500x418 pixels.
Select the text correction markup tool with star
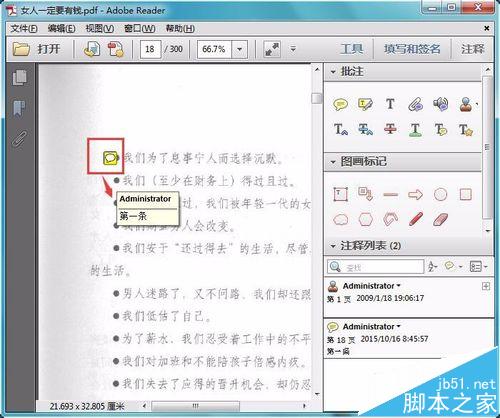point(466,129)
